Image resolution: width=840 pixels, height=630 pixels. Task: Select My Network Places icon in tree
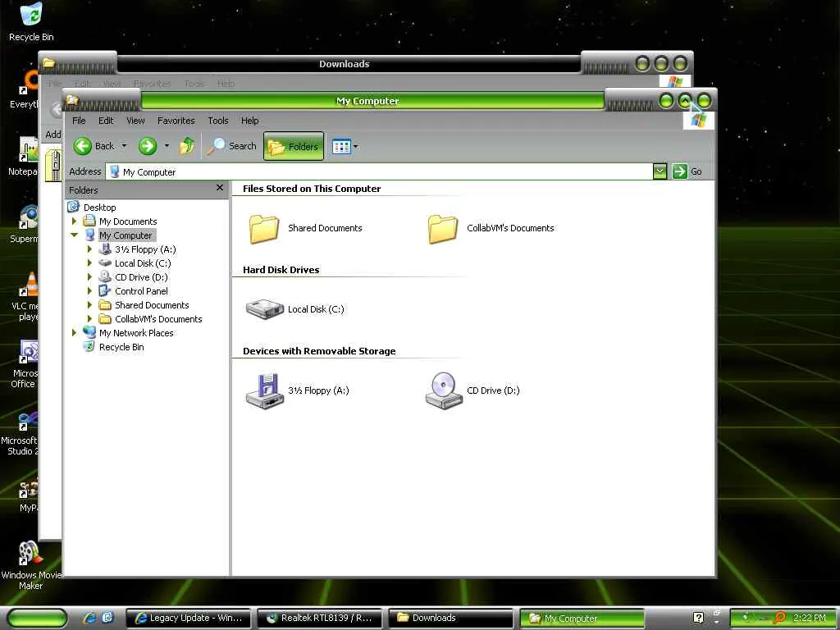pos(89,333)
